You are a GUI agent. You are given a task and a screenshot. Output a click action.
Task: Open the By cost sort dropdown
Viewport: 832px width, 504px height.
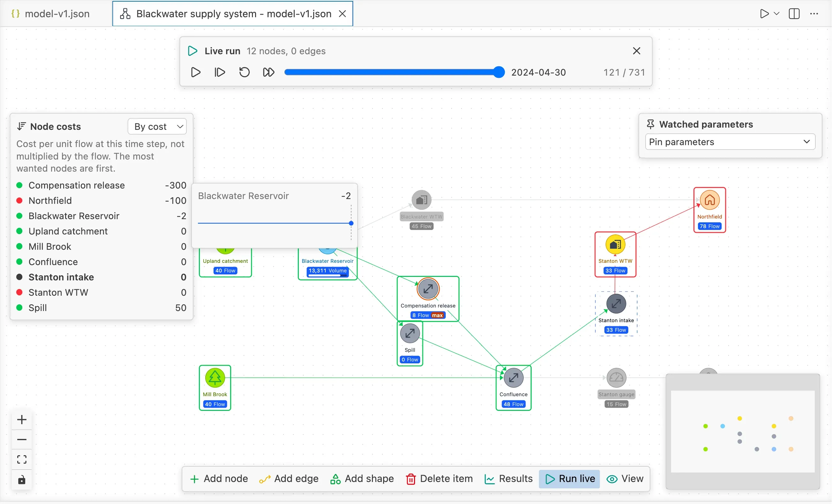point(157,127)
